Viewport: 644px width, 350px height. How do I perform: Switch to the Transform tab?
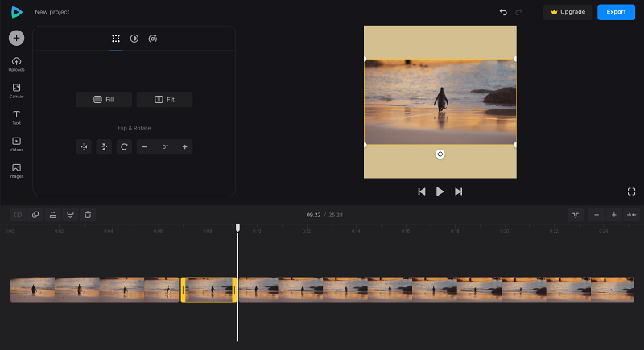click(116, 39)
